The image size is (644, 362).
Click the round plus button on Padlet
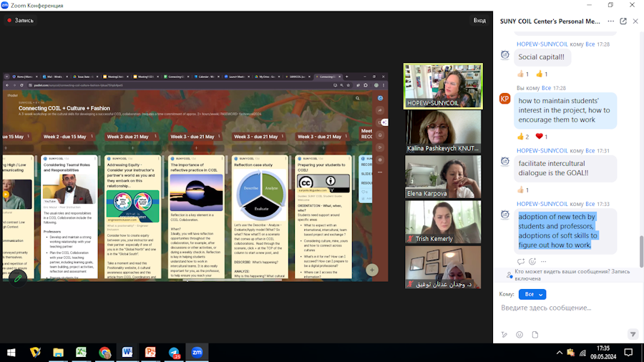372,270
